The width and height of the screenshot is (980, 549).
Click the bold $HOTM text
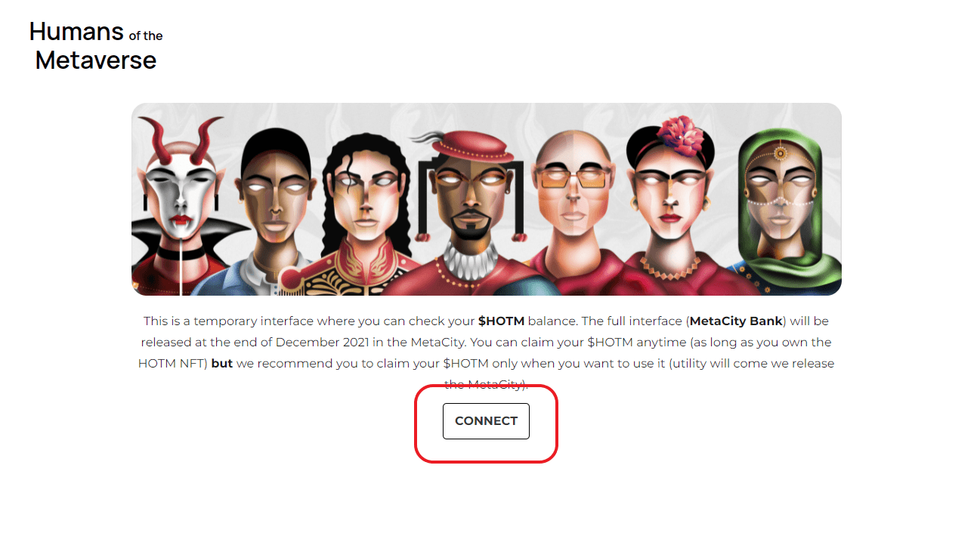501,321
